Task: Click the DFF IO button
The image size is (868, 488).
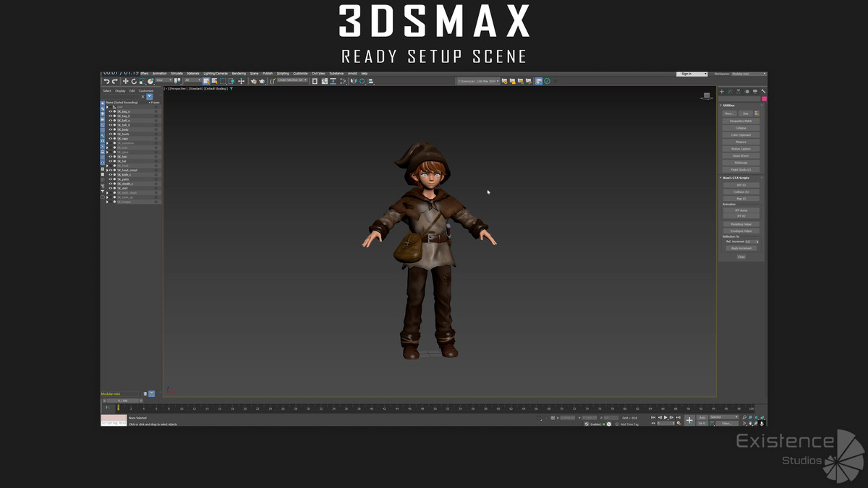Action: tap(741, 185)
